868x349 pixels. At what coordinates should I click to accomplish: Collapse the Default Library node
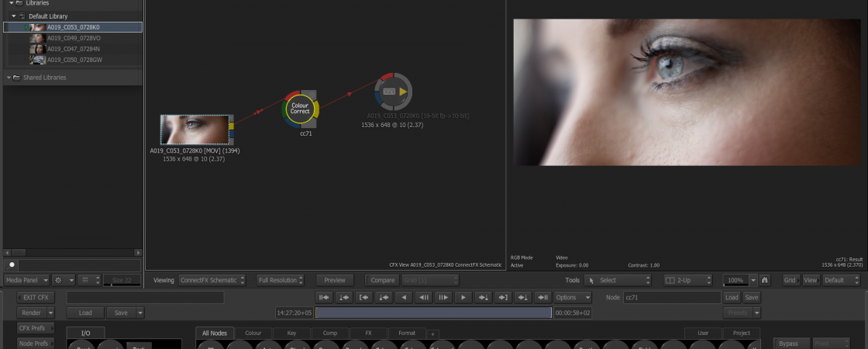coord(15,16)
